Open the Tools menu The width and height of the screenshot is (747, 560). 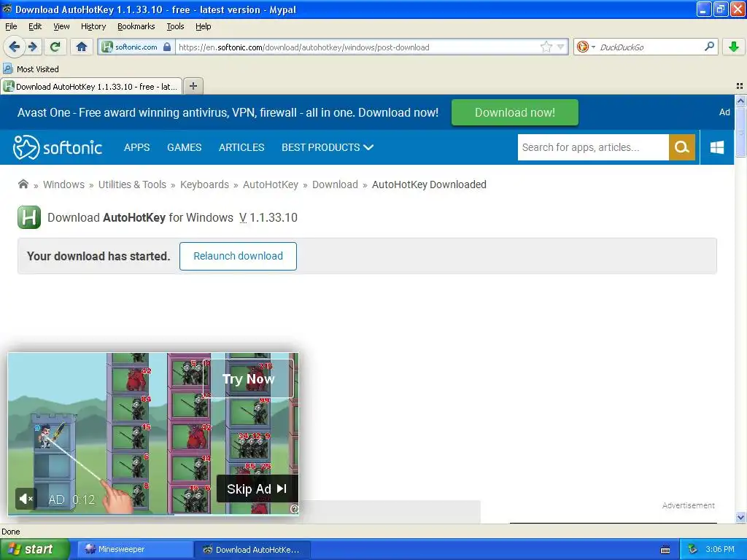point(175,26)
